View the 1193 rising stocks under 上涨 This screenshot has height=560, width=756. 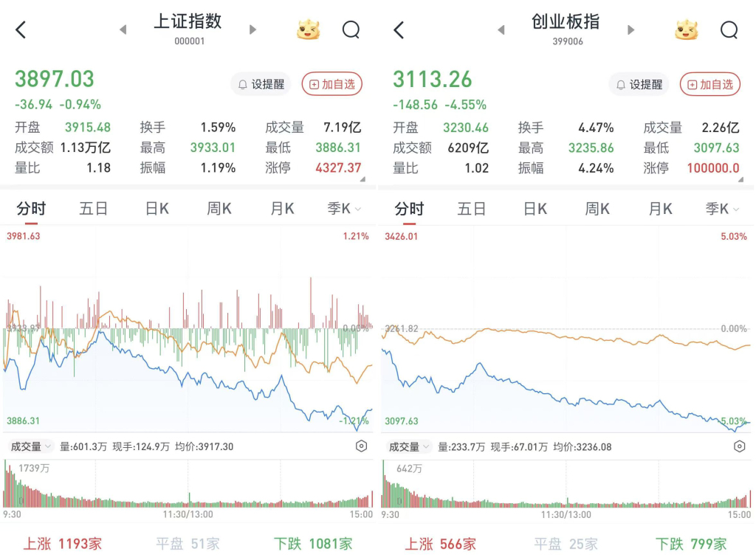(63, 544)
